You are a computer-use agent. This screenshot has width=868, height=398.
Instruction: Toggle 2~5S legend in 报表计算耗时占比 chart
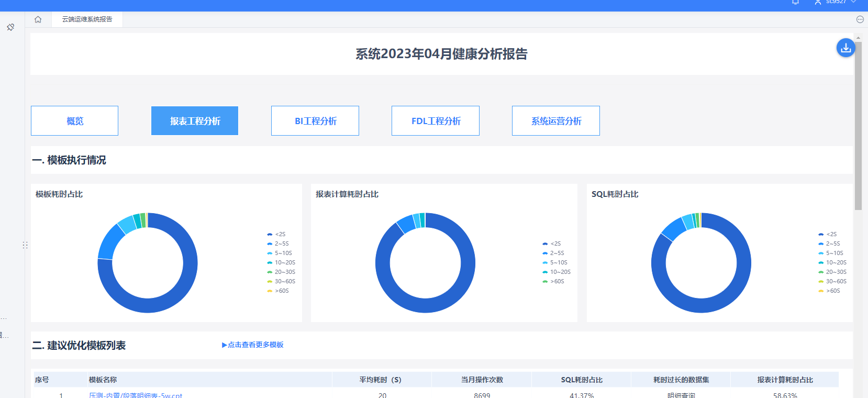click(x=553, y=253)
